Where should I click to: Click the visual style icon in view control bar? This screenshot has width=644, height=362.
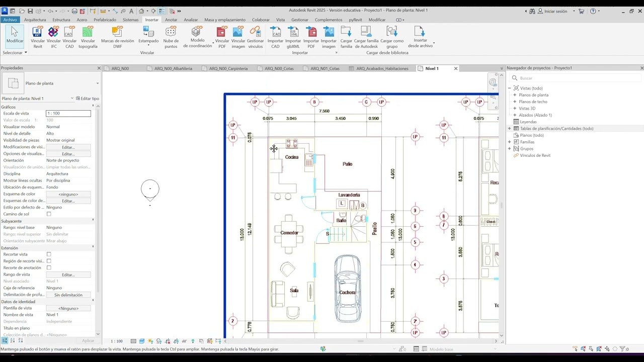coord(142,341)
